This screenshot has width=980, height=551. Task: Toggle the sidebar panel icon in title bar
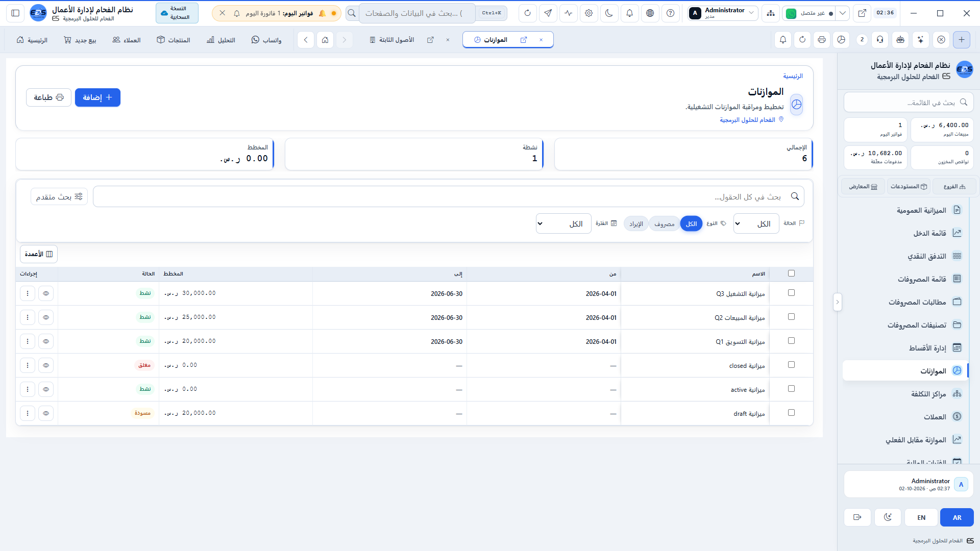tap(15, 13)
